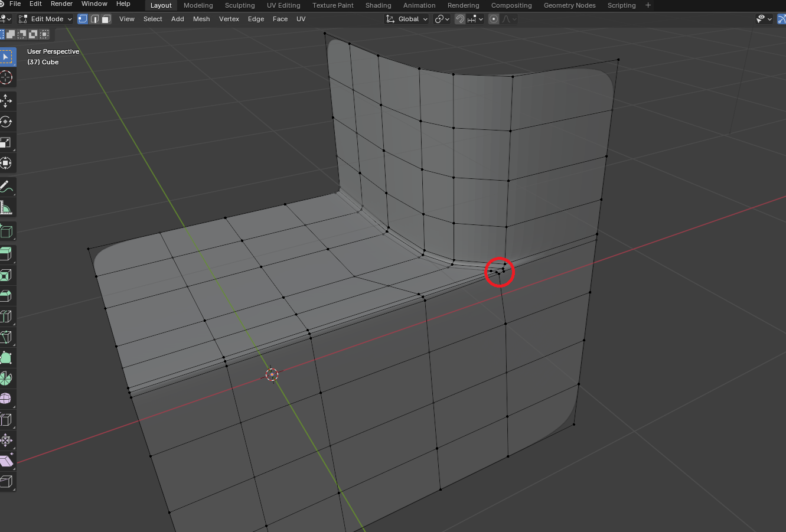Image resolution: width=786 pixels, height=532 pixels.
Task: Switch to the Sculpting workspace tab
Action: [x=240, y=5]
